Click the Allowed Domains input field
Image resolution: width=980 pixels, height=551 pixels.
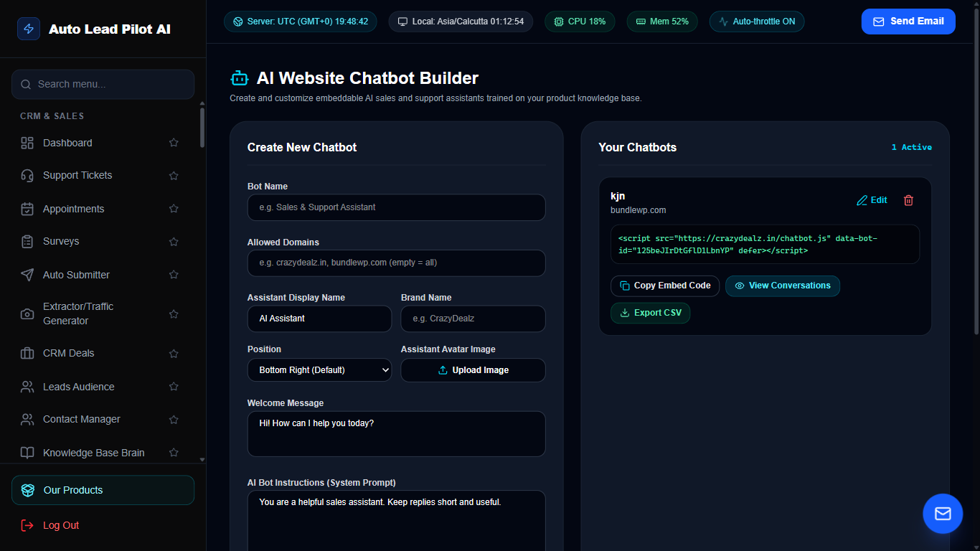pos(397,263)
